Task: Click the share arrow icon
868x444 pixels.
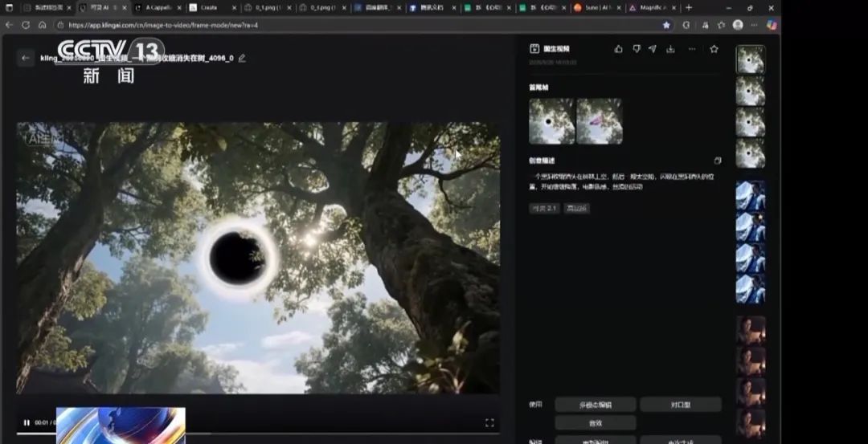Action: pos(653,49)
